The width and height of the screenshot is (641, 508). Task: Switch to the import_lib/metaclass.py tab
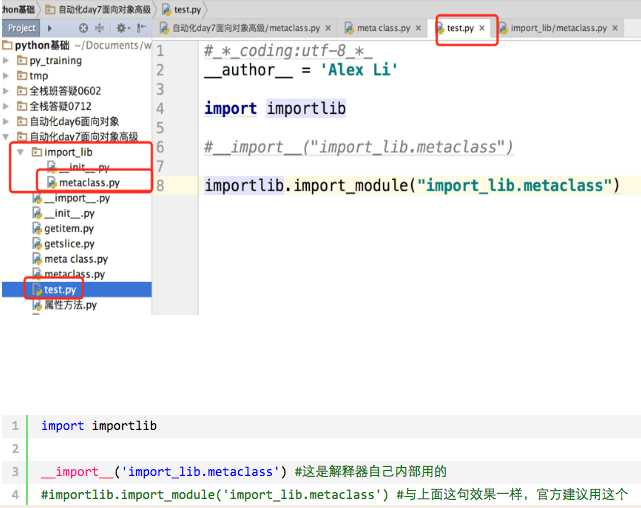(558, 28)
